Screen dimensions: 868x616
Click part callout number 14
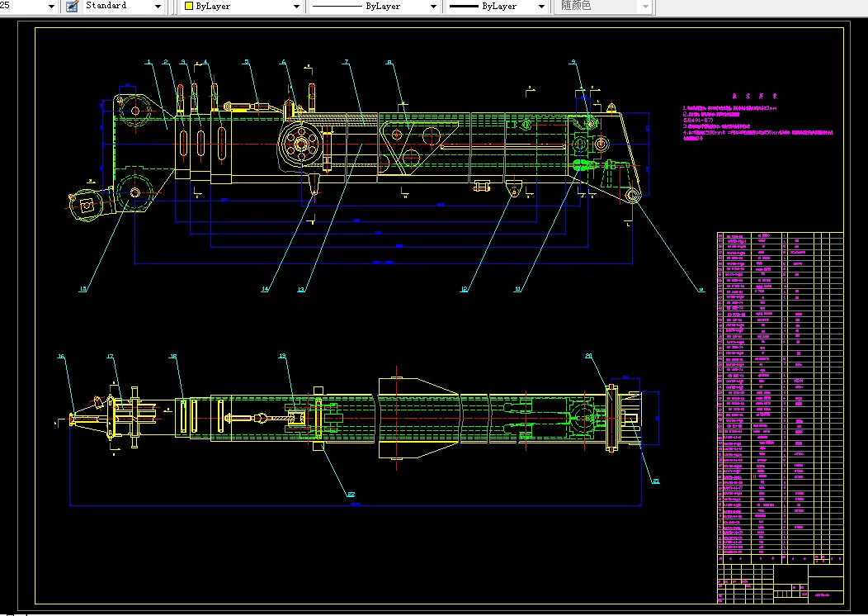pos(265,289)
